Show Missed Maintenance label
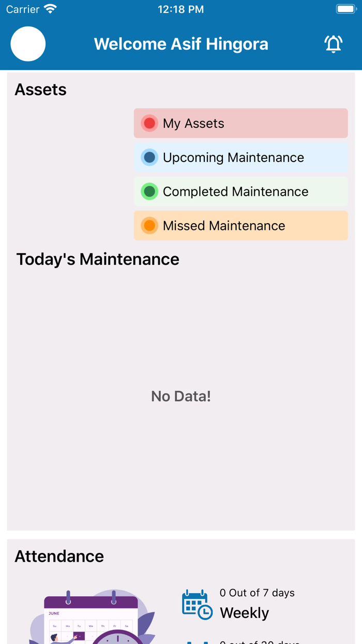Screen dimensions: 362x644 [224, 226]
